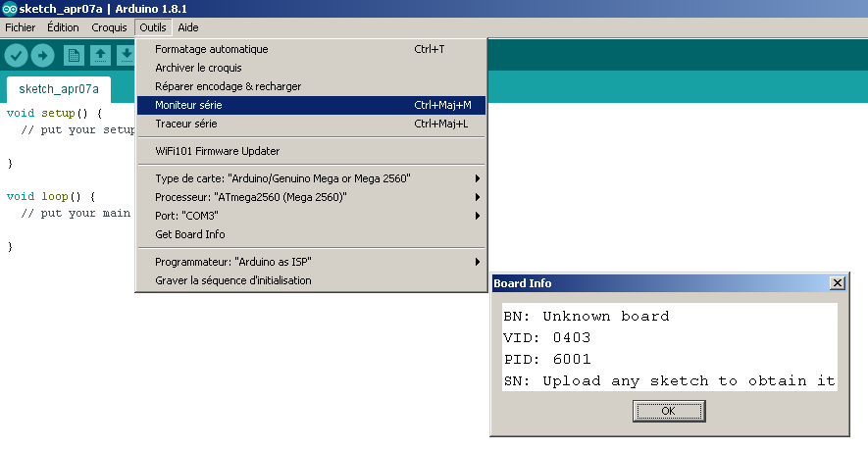Click the Verify checkmark toolbar icon
The image size is (868, 450).
tap(16, 55)
